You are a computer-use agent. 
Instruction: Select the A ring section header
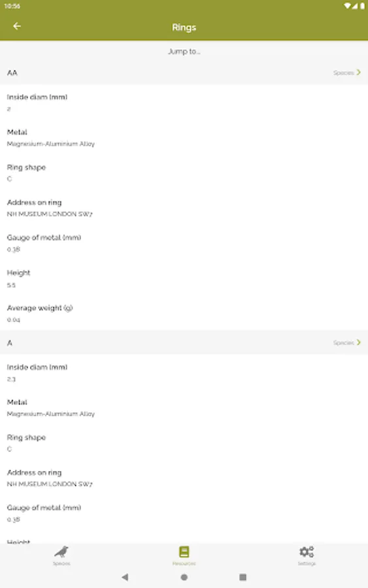[184, 342]
